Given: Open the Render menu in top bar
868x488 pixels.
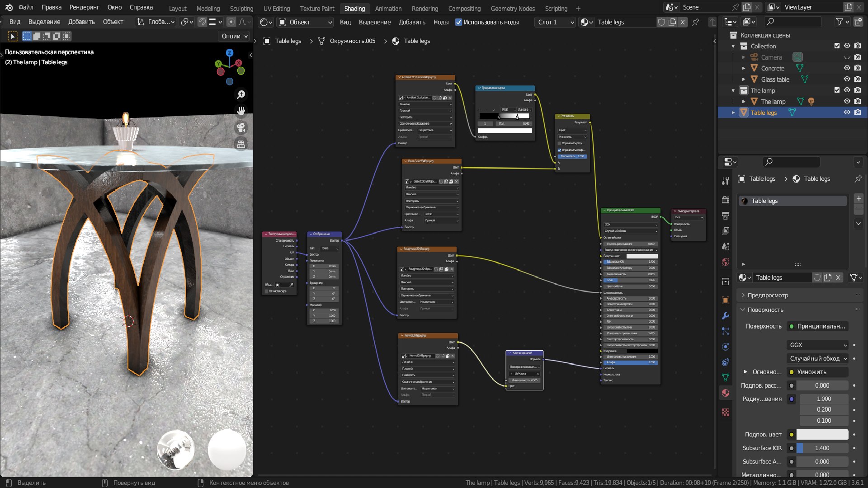Looking at the screenshot, I should pos(84,7).
